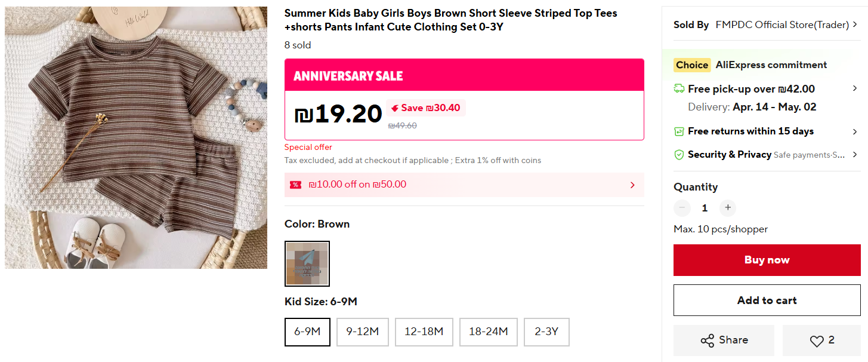Select the Brown color swatch
Screen dimensions: 868x362
tap(307, 263)
